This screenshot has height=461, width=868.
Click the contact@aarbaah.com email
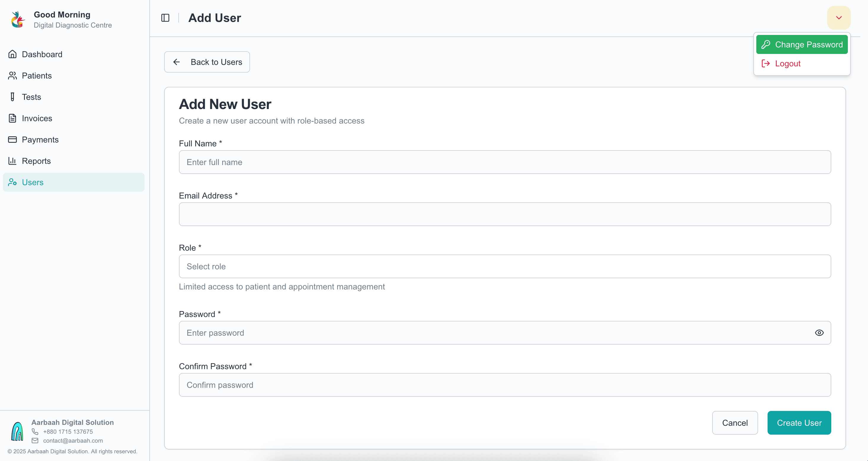pos(73,441)
